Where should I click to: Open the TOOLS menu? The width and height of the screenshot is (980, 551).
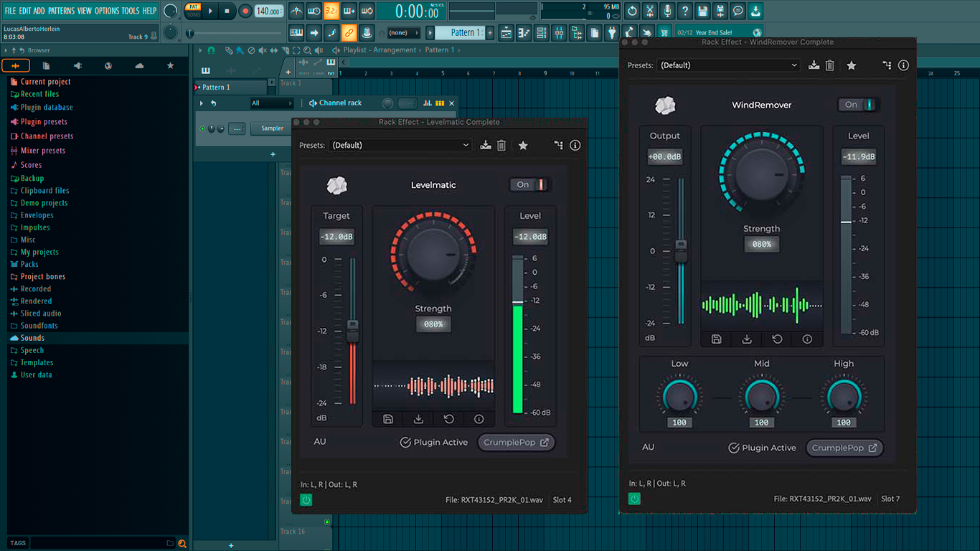(131, 11)
